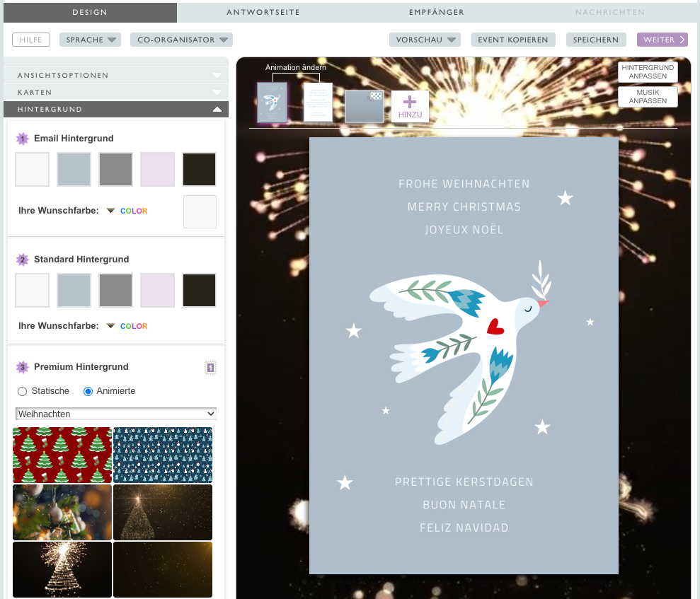
Task: Expand the Ansichtsoptionen section
Action: pos(116,76)
